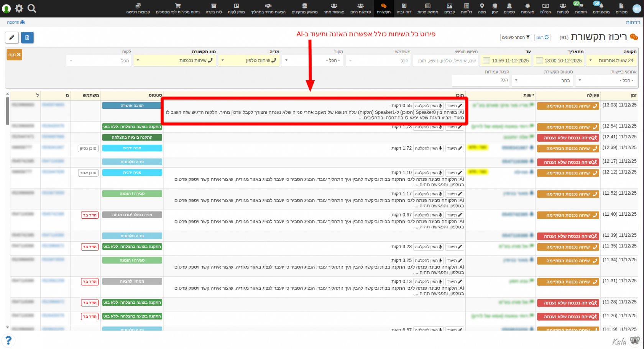Open the מפה map pin icon
This screenshot has width=644, height=349.
482,8
